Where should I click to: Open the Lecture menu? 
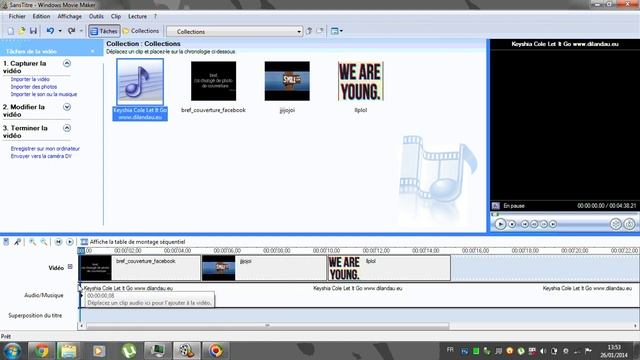click(x=138, y=16)
